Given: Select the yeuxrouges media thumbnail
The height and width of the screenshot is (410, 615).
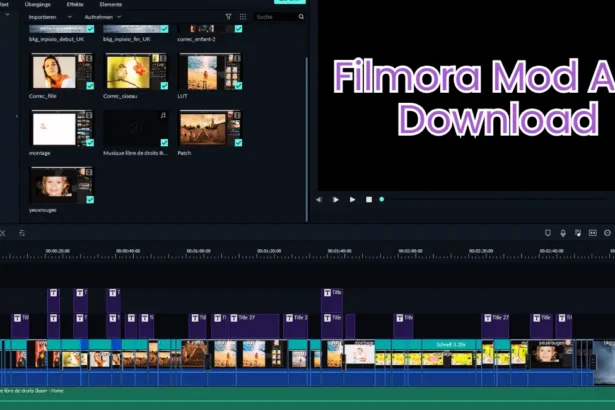Looking at the screenshot, I should click(61, 185).
